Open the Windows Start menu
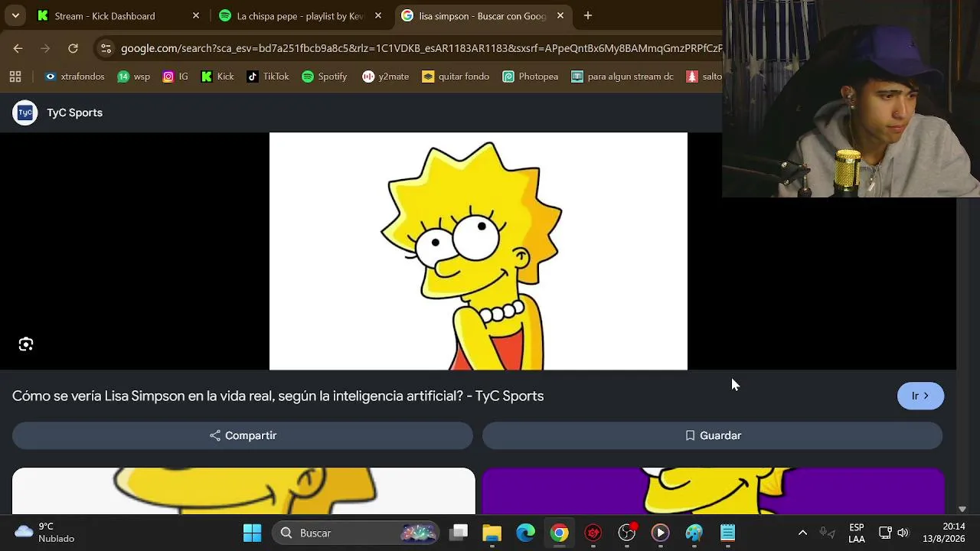 pos(252,533)
